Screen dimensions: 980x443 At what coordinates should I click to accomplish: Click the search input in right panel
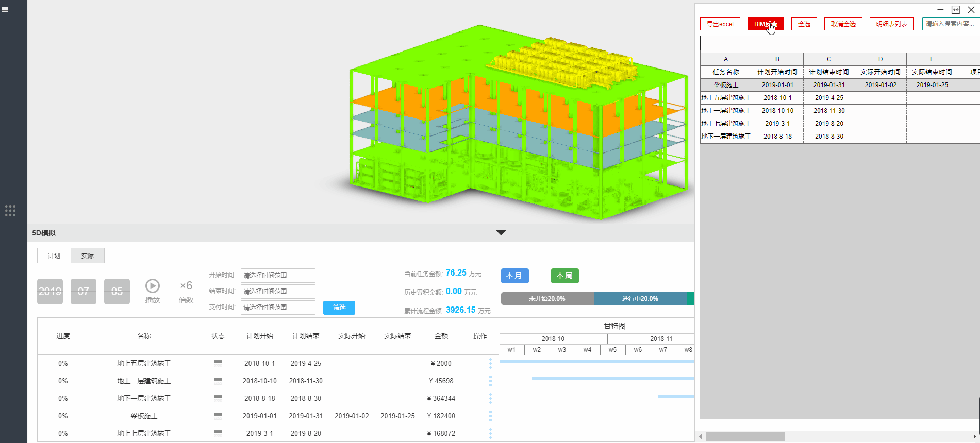pyautogui.click(x=950, y=24)
